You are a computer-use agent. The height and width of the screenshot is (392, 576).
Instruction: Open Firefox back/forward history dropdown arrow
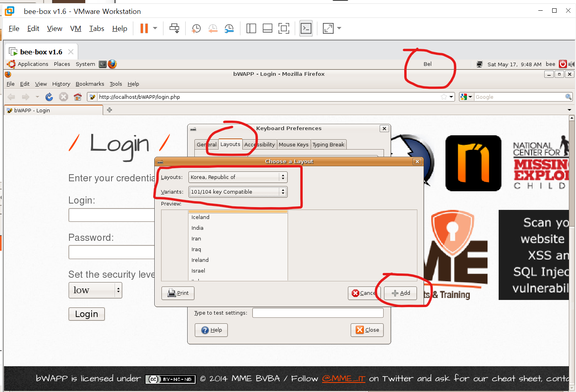pos(37,97)
